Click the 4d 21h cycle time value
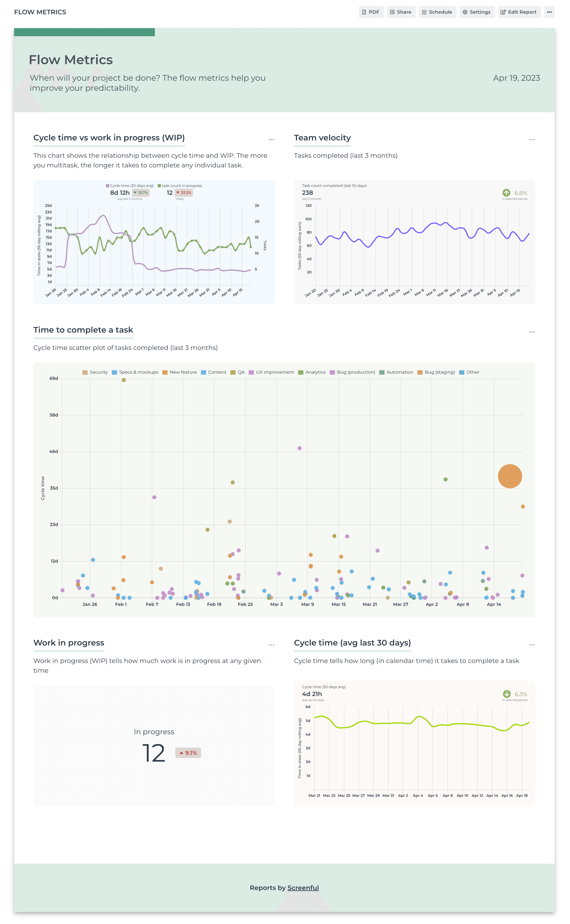The image size is (570, 924). [312, 694]
